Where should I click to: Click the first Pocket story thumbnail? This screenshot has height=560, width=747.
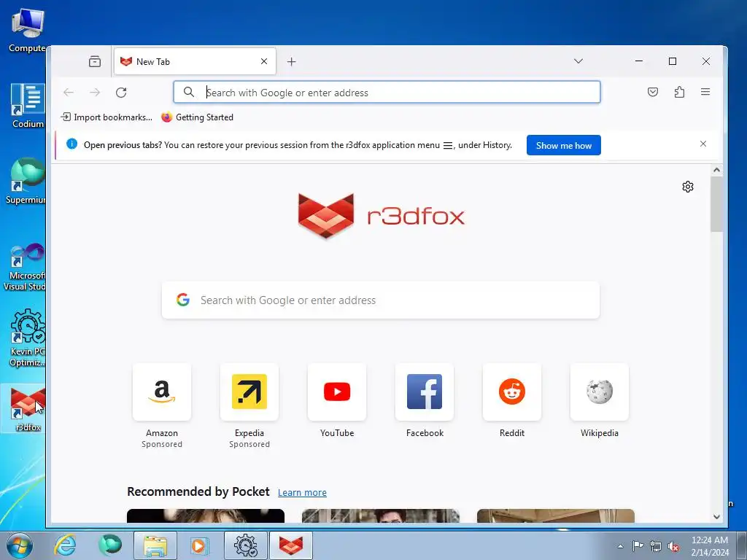click(x=206, y=516)
